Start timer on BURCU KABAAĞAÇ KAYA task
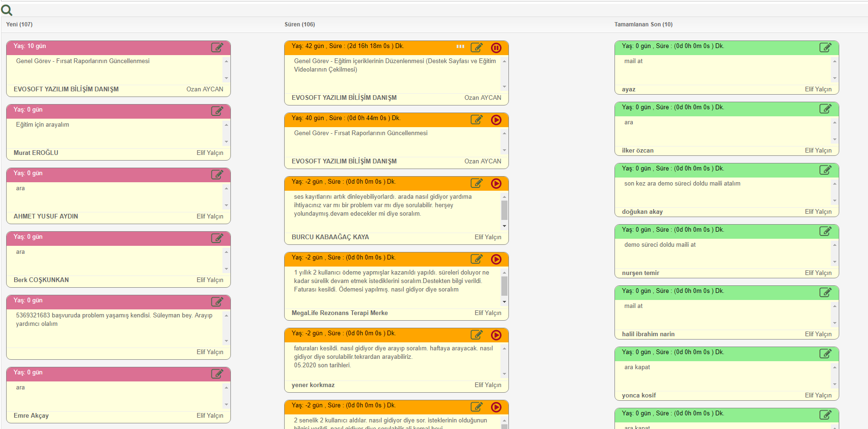Image resolution: width=868 pixels, height=429 pixels. (496, 183)
